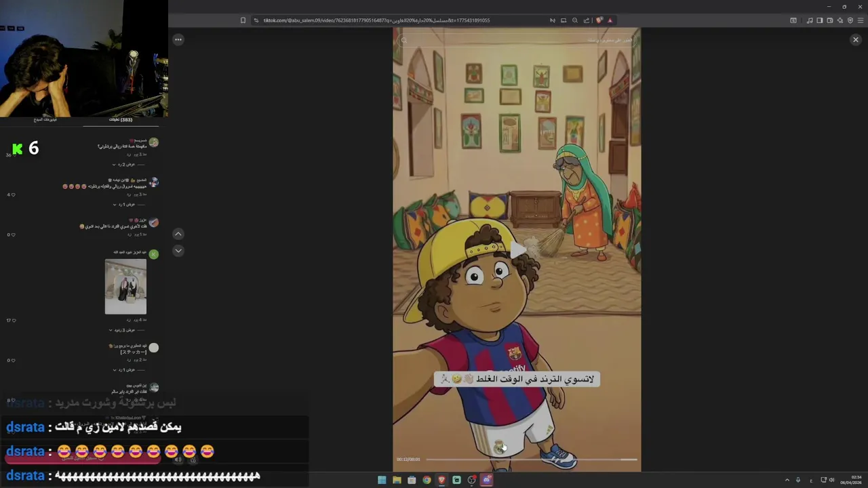The width and height of the screenshot is (868, 488).
Task: Click the green K avatar of commenter
Action: (x=154, y=254)
